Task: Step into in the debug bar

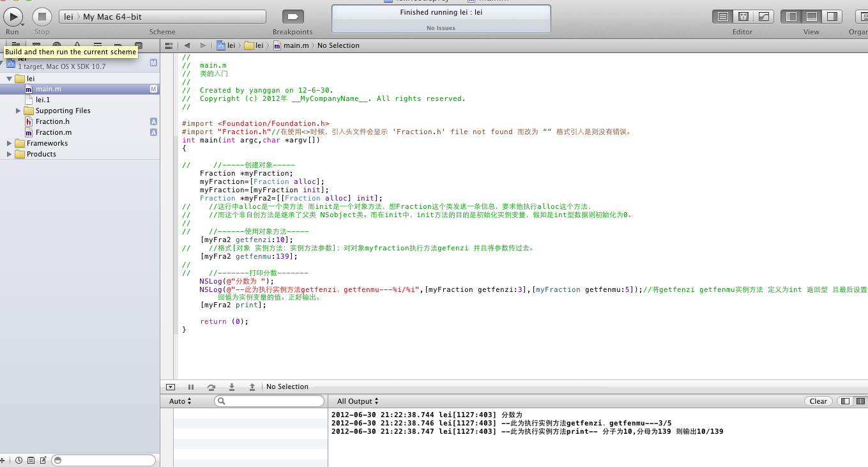Action: coord(231,387)
